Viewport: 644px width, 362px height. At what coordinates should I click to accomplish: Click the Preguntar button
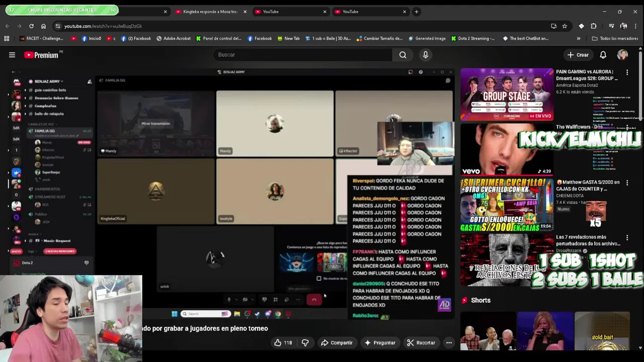[x=379, y=343]
